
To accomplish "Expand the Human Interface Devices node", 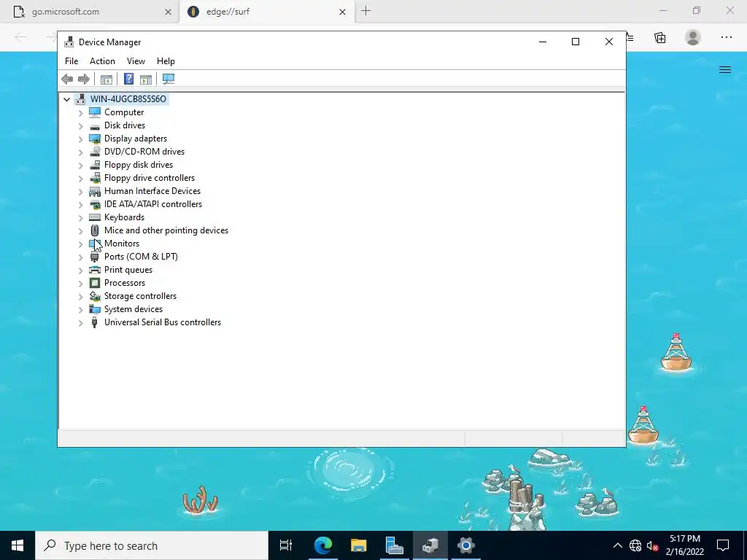I will tap(80, 192).
